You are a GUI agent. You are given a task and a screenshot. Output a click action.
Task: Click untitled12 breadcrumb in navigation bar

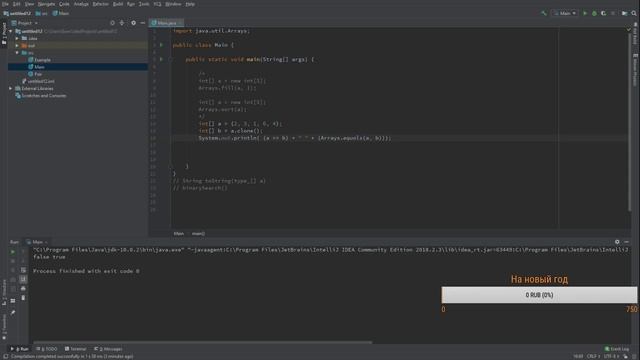click(17, 13)
